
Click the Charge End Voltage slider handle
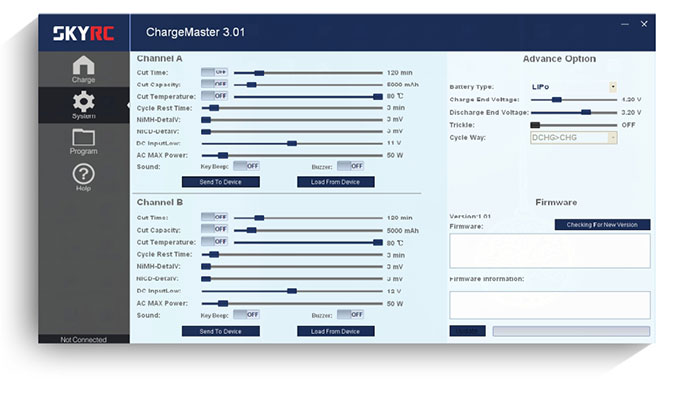tap(557, 100)
